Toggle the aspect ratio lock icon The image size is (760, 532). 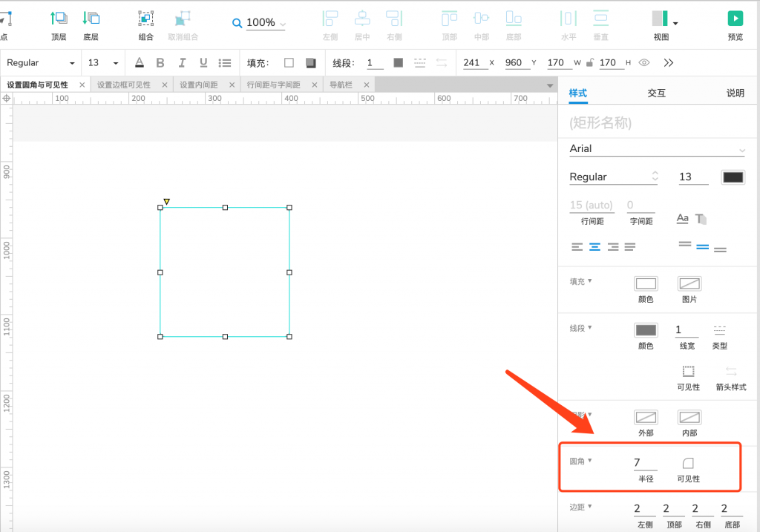[589, 63]
